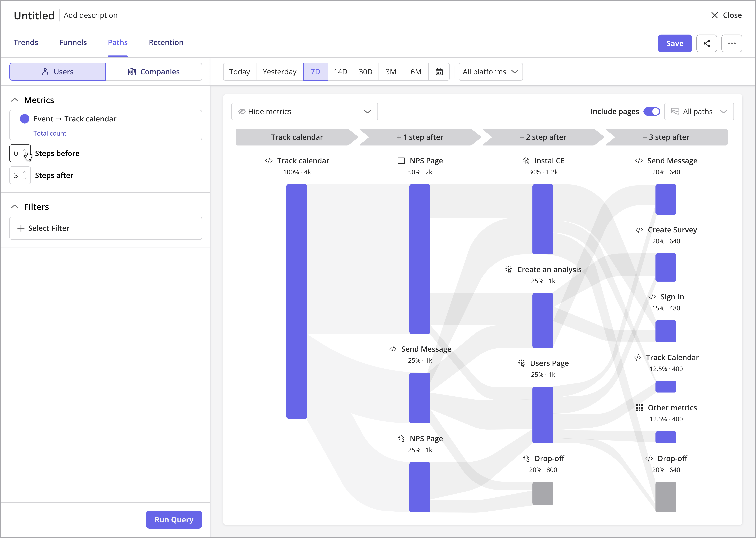This screenshot has width=756, height=538.
Task: Click the Total count link
Action: point(50,133)
